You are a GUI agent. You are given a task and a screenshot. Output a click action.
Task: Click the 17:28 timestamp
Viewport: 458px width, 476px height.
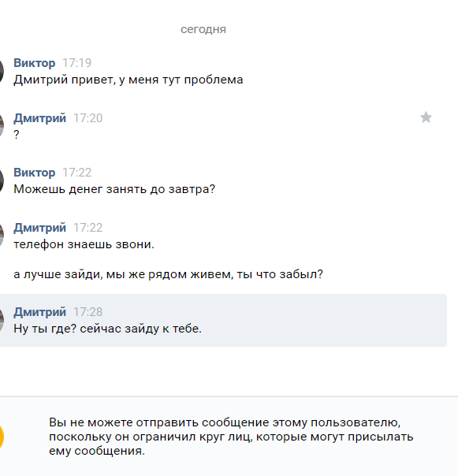coord(88,312)
